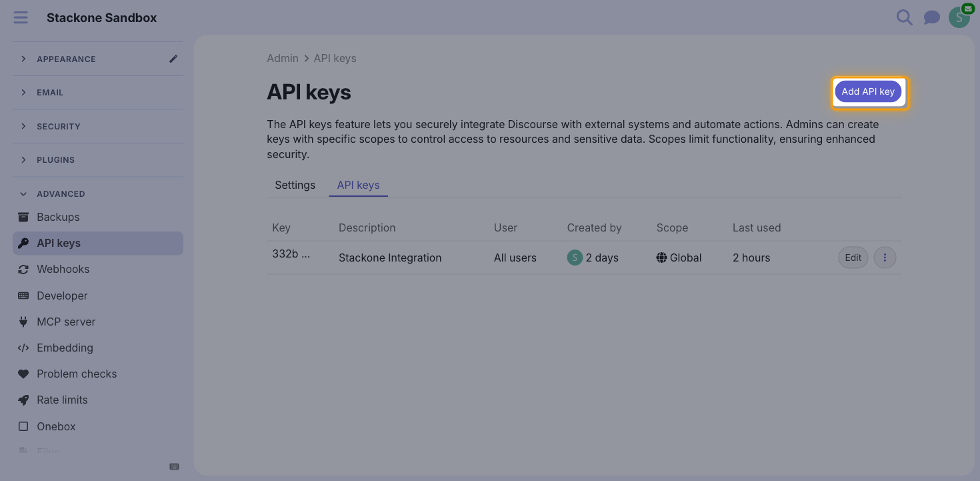
Task: Click the truncated key '332b ...'
Action: tap(291, 254)
